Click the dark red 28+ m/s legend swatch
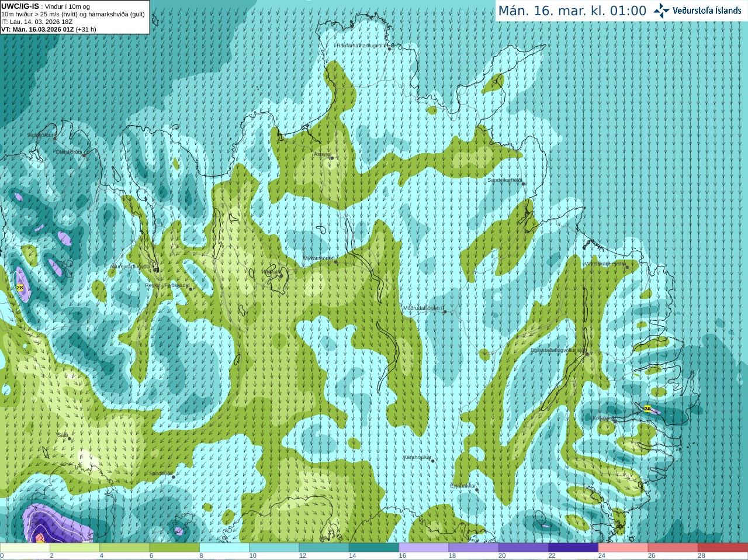This screenshot has height=560, width=748. click(723, 548)
